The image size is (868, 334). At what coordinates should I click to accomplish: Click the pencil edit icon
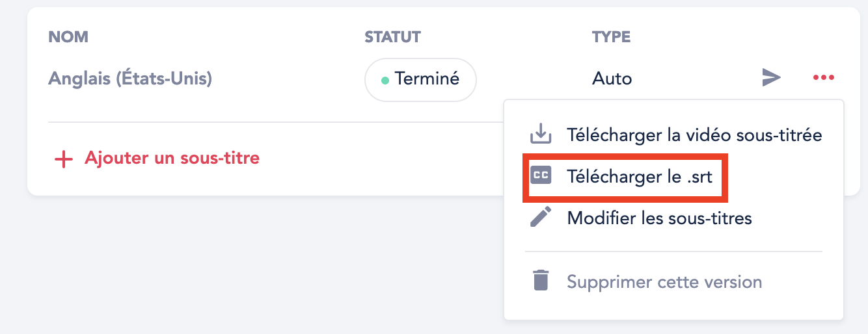(541, 216)
